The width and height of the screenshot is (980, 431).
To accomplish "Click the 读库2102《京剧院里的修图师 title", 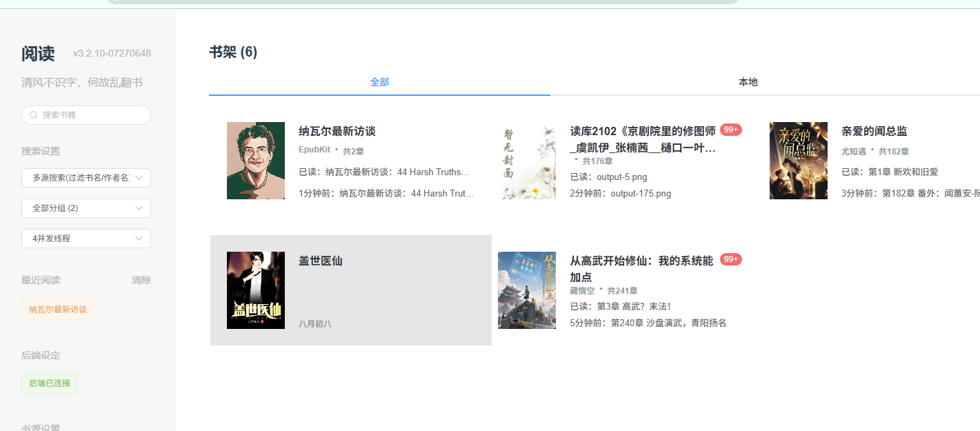I will [x=643, y=139].
